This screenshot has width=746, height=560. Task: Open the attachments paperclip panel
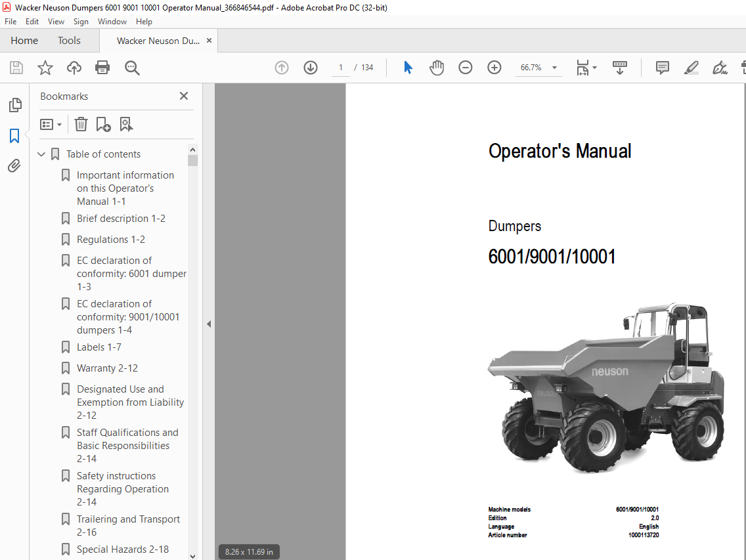click(x=14, y=165)
